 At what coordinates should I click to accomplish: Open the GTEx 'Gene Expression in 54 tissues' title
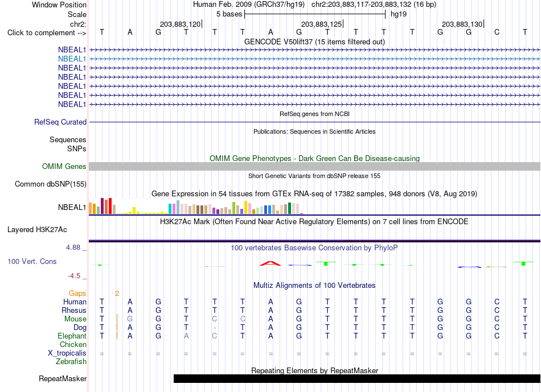(314, 194)
